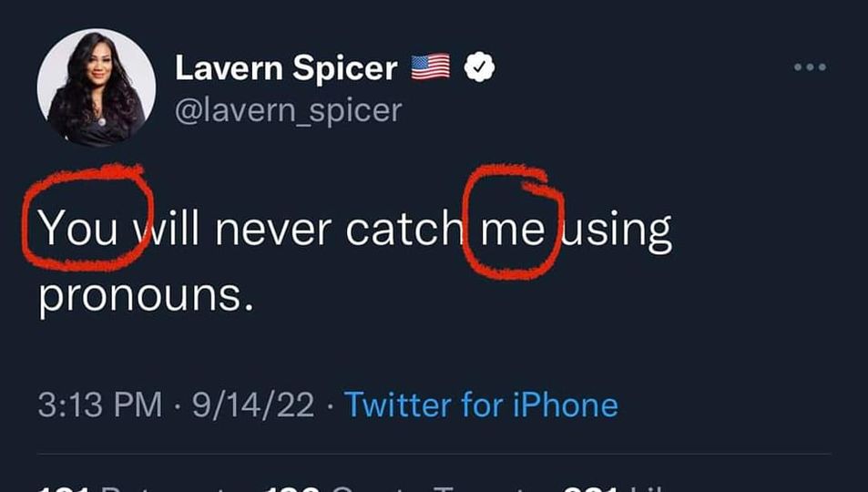Click the red circle around "You"
The width and height of the screenshot is (868, 492).
coord(87,216)
